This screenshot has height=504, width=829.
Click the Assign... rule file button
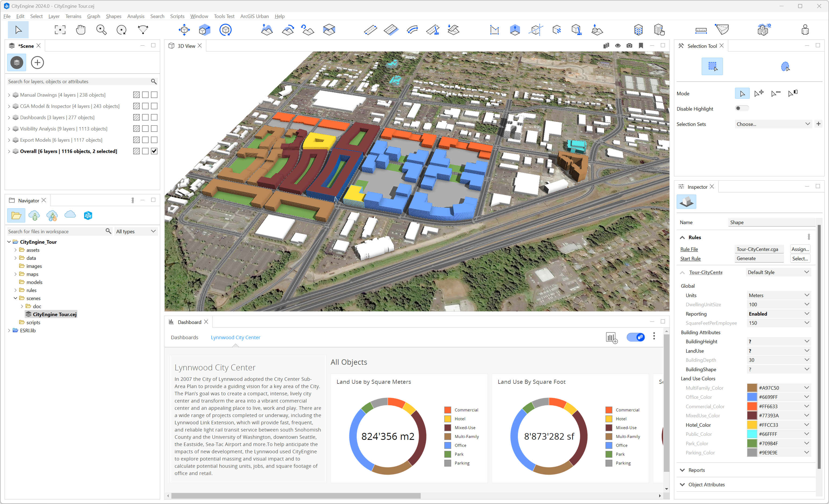[800, 249]
